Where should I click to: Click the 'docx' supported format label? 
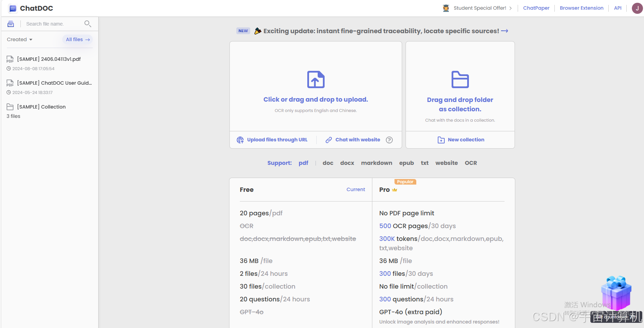coord(347,163)
